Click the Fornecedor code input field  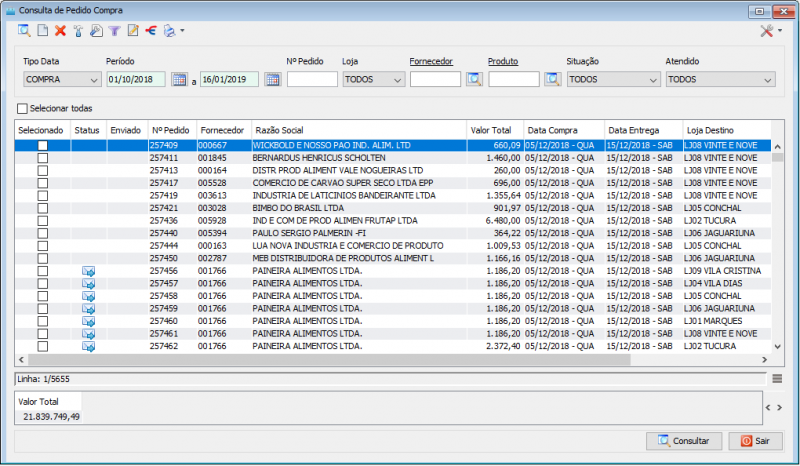click(435, 79)
